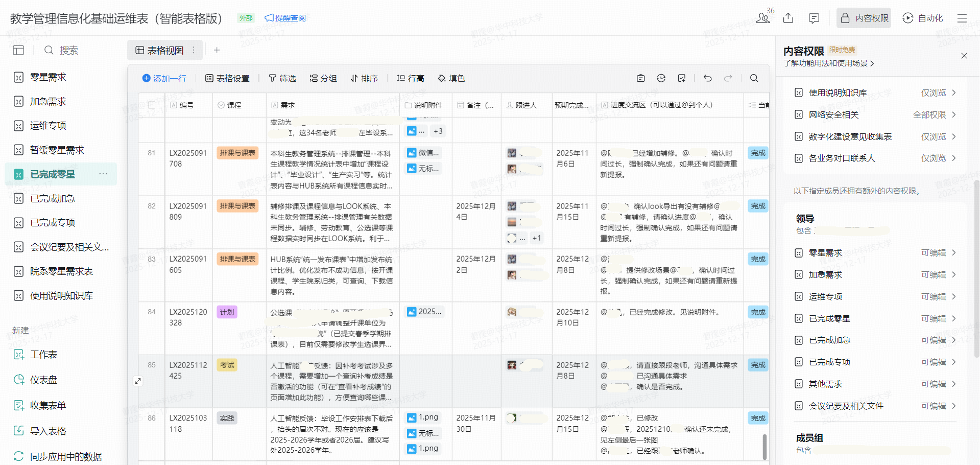Add a new row with 添加一行
The height and width of the screenshot is (465, 980).
coord(164,78)
